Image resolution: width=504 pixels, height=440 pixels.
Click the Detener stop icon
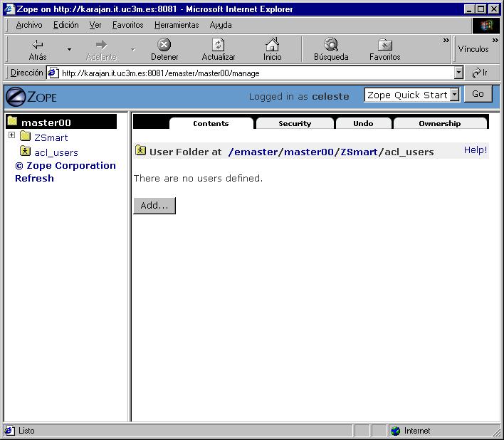click(x=164, y=44)
